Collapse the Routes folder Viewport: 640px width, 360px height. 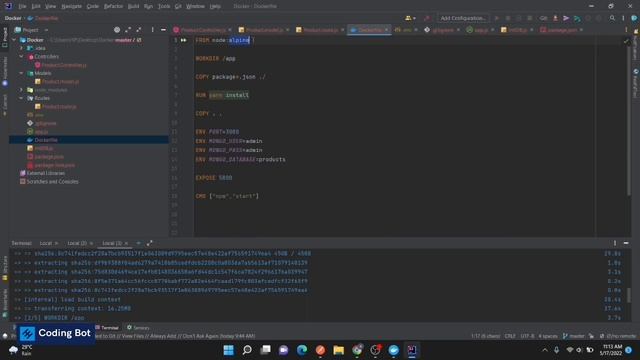click(x=22, y=98)
